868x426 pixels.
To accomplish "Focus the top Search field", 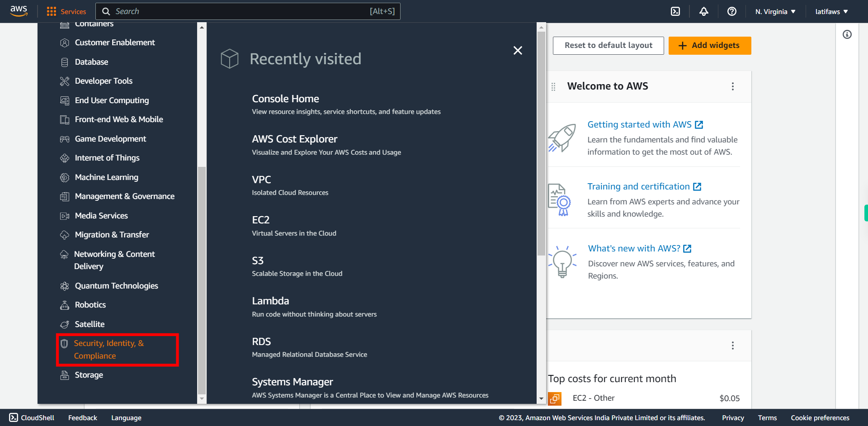I will click(248, 11).
